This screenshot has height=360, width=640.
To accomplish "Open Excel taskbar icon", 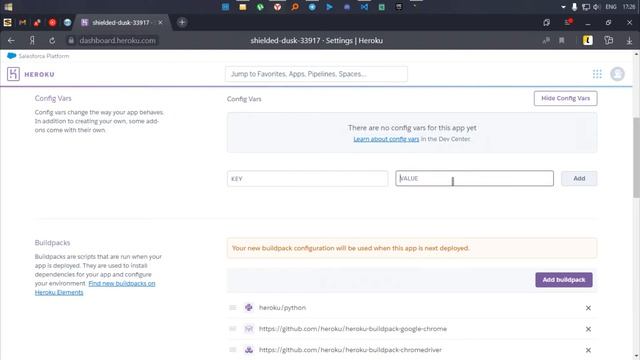I will pyautogui.click(x=381, y=7).
